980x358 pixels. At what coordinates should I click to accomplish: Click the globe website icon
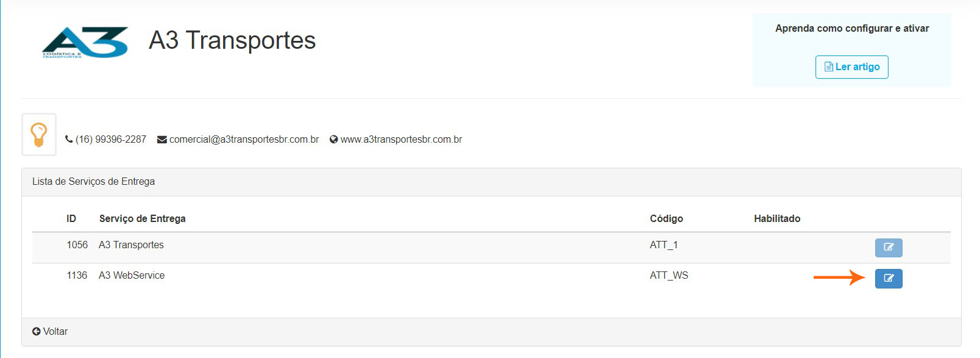pyautogui.click(x=334, y=140)
